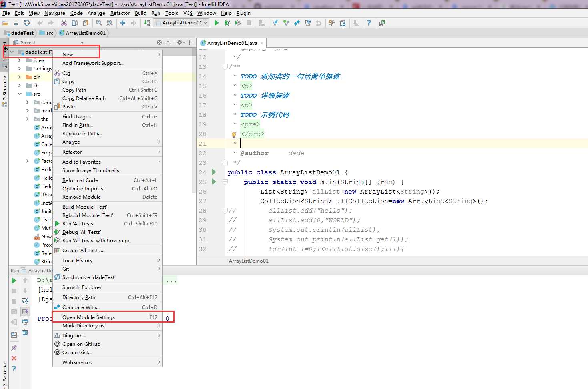
Task: Click the Cut scissors icon in toolbar
Action: pyautogui.click(x=64, y=23)
